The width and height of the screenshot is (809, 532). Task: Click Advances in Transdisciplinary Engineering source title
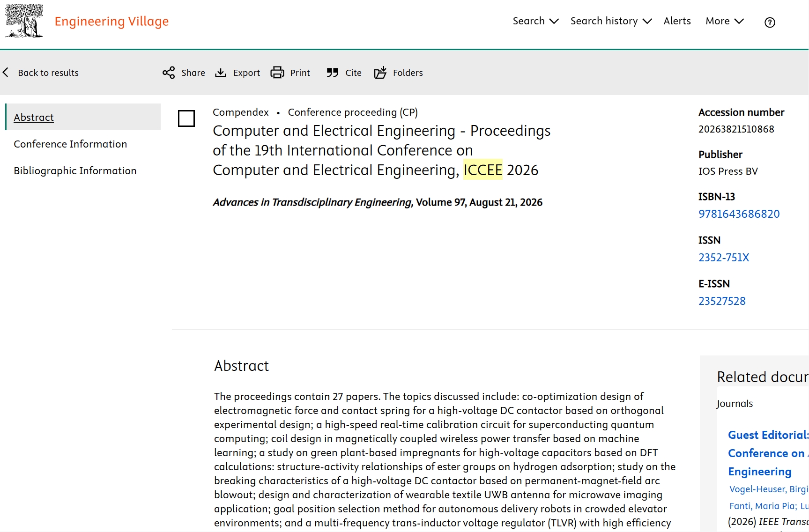(313, 202)
